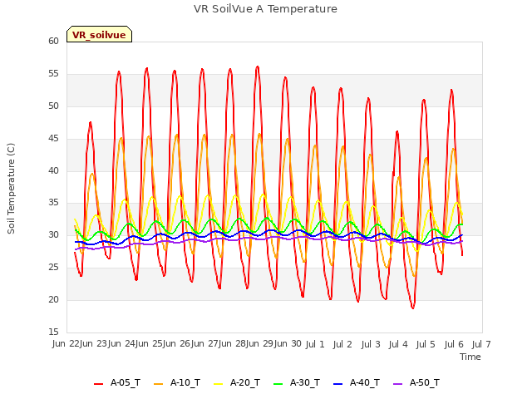Toggle the A-40_T legend entry
This screenshot has width=532, height=399.
(x=357, y=382)
